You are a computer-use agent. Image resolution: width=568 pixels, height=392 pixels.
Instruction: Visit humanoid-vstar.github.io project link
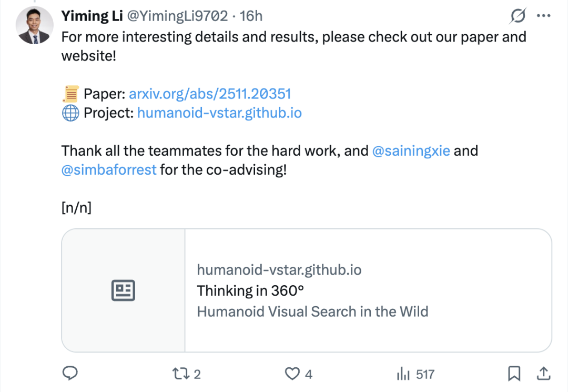pyautogui.click(x=219, y=113)
